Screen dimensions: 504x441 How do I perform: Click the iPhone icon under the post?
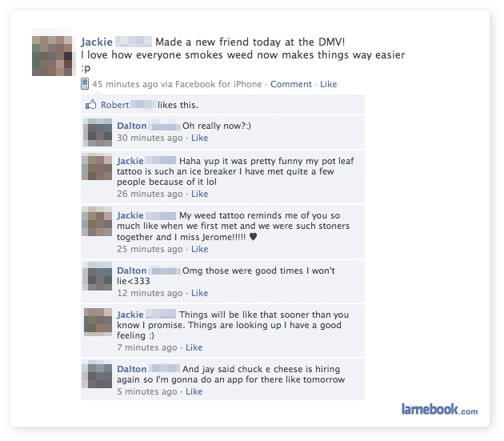85,84
